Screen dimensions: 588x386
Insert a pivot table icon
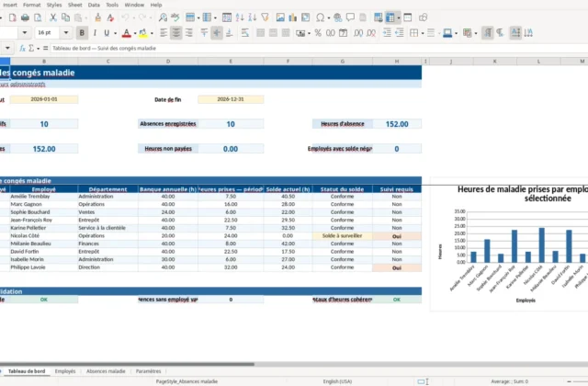coord(306,17)
